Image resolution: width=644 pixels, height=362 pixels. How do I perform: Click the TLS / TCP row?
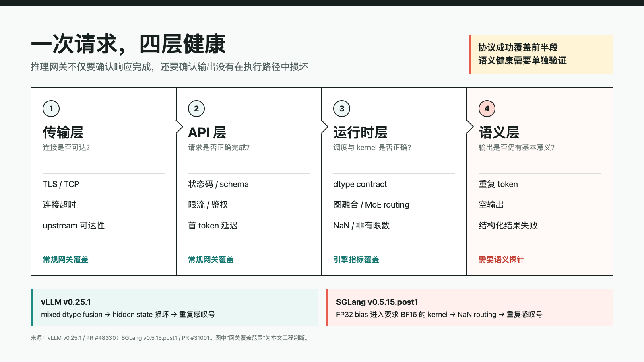(103, 184)
